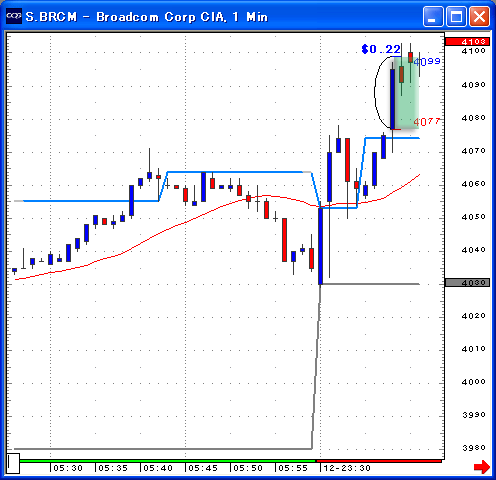Click the 4050 price scale label
Screen dimensions: 496x480
click(x=473, y=217)
